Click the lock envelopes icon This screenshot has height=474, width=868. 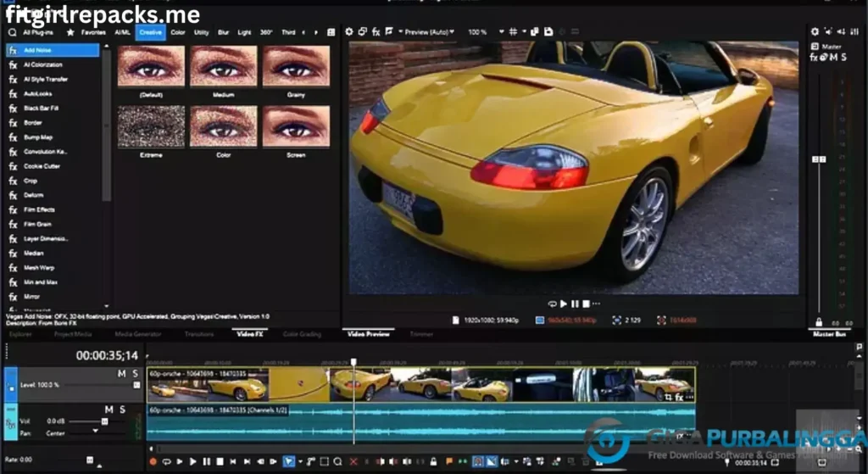433,461
